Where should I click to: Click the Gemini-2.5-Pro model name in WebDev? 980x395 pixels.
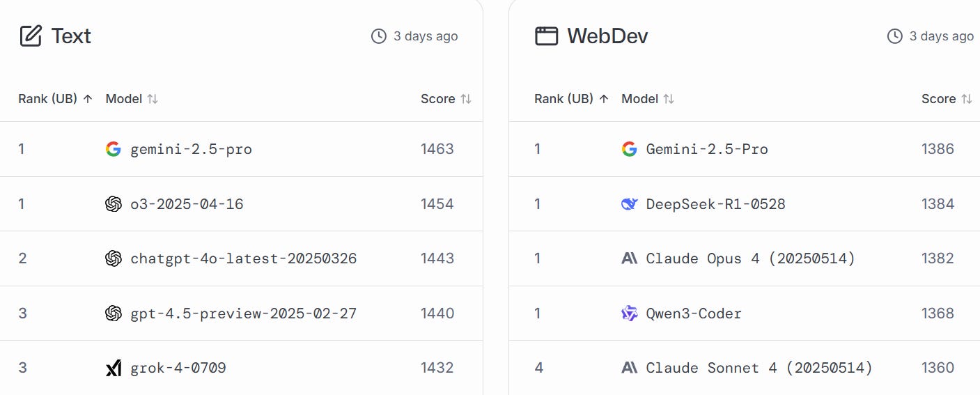pos(707,149)
